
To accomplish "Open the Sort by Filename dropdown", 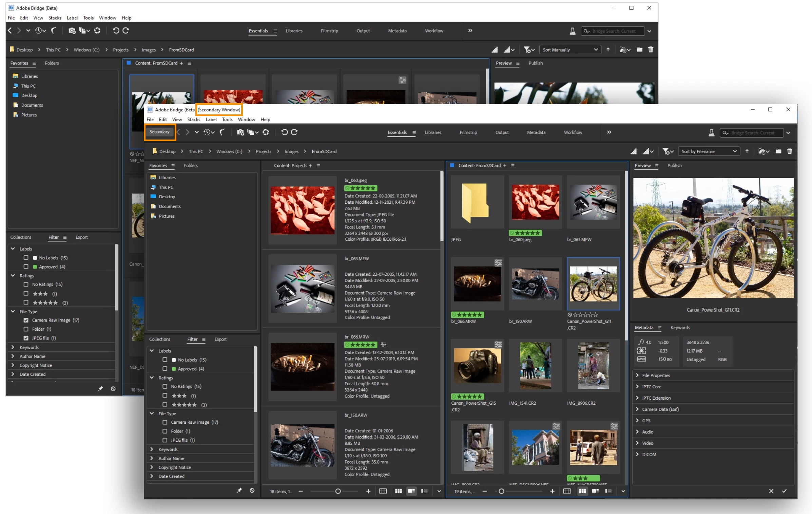I will coord(709,151).
